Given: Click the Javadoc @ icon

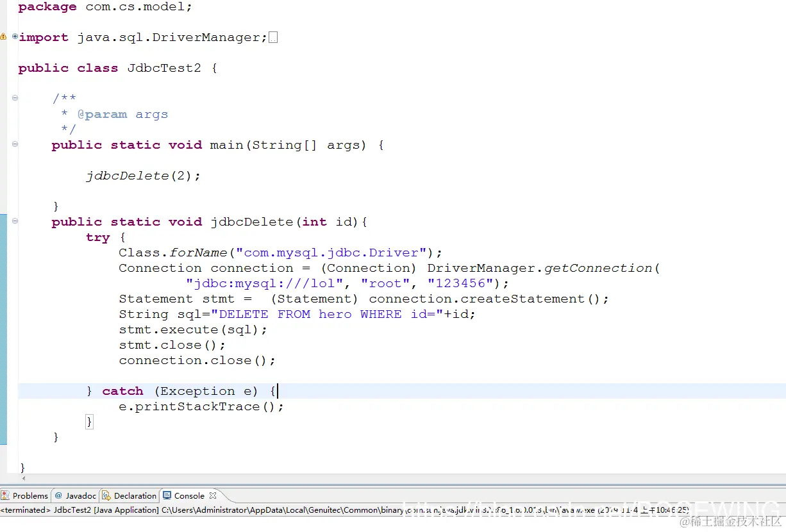Looking at the screenshot, I should point(58,495).
